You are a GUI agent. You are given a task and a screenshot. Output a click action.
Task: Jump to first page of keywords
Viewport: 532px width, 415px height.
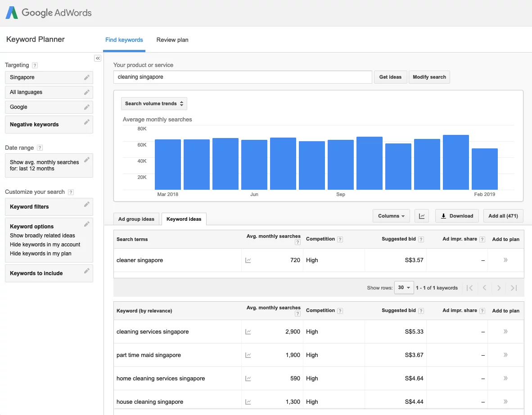470,288
